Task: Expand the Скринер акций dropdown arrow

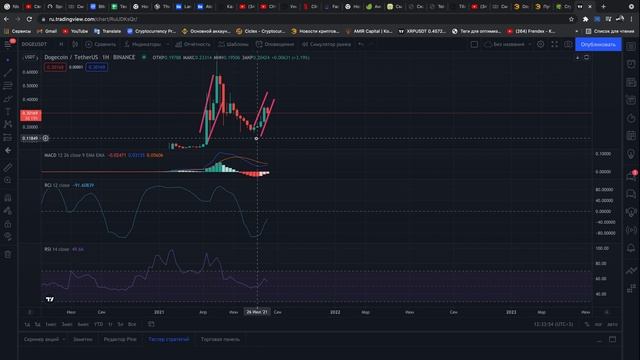Action: click(x=64, y=339)
